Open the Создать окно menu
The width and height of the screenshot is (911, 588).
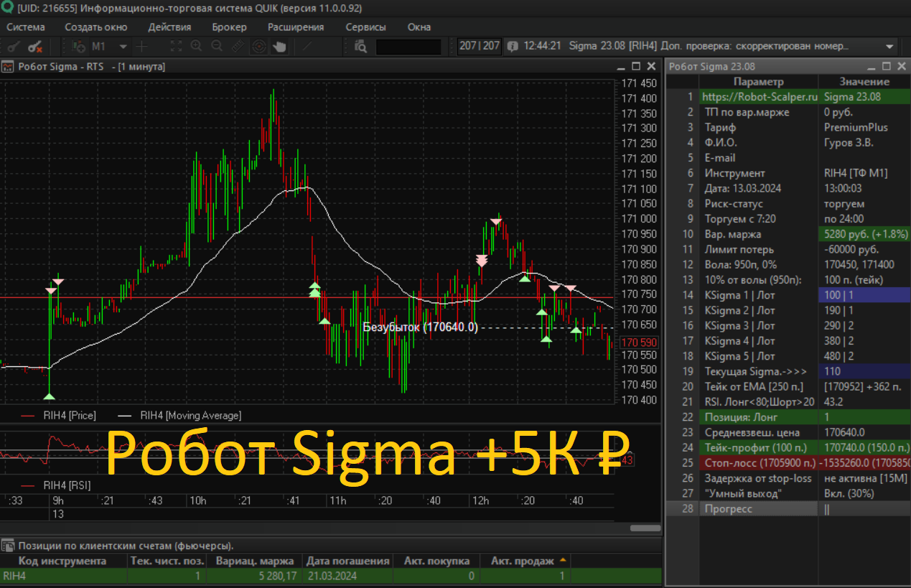[96, 27]
